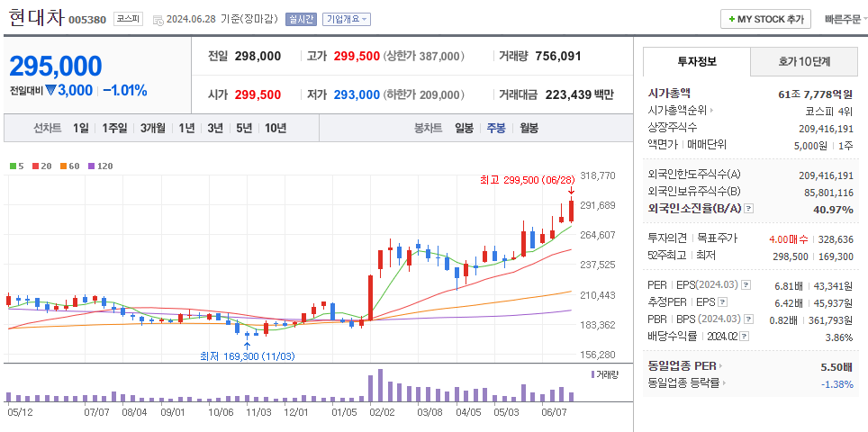Click the help icon beside 배당수익률 2024.02
This screenshot has height=432, width=868.
tap(745, 337)
